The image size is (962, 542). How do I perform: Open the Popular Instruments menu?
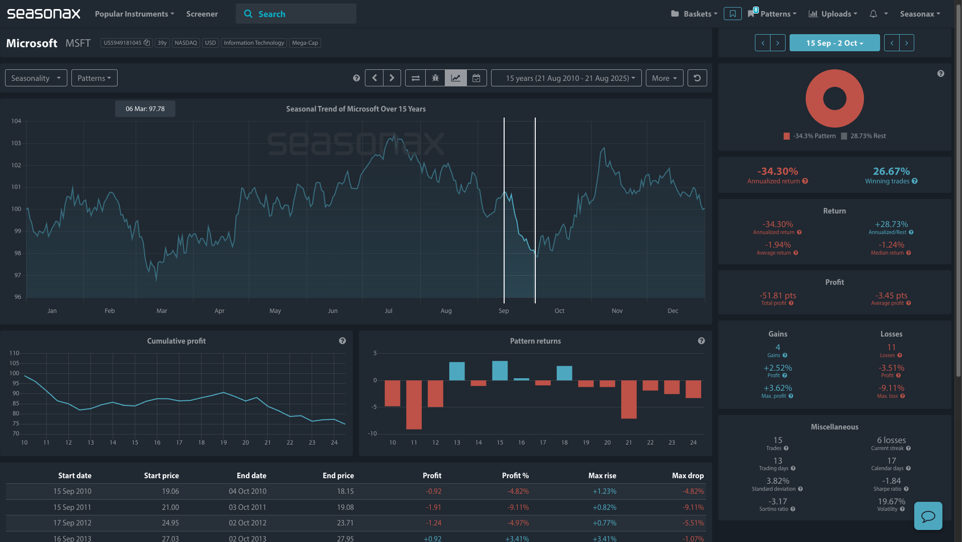(x=134, y=14)
